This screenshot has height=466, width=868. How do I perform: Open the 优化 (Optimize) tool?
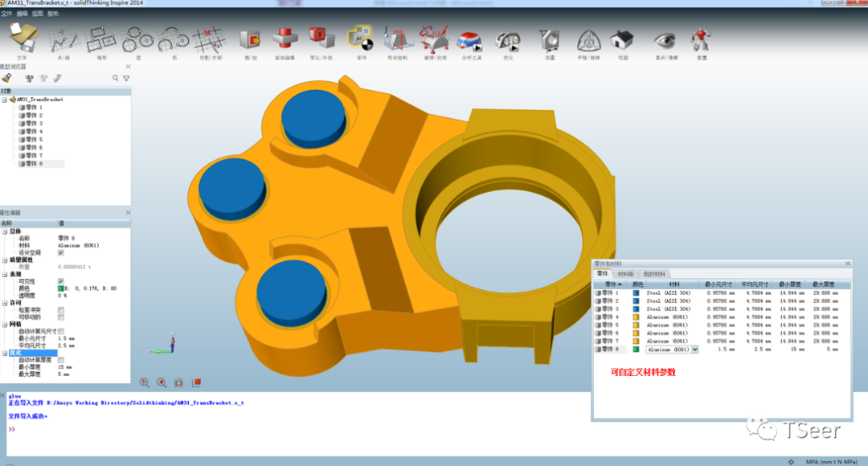tap(508, 39)
